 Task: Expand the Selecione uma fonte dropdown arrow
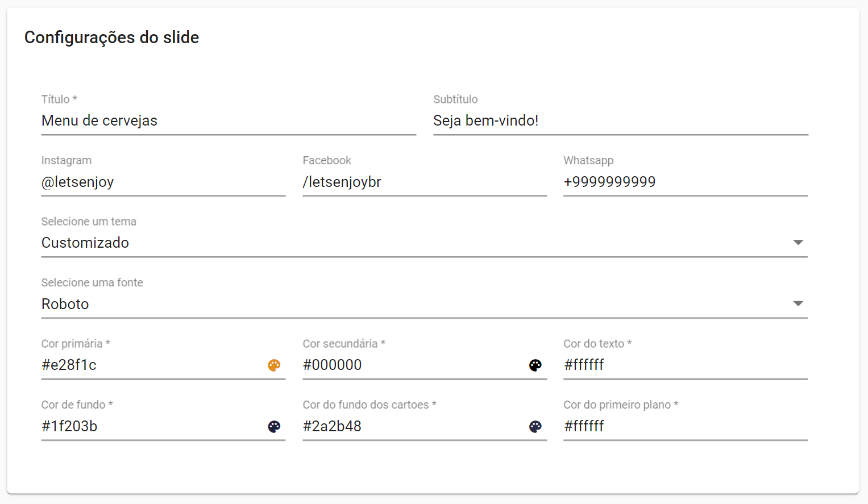(798, 303)
